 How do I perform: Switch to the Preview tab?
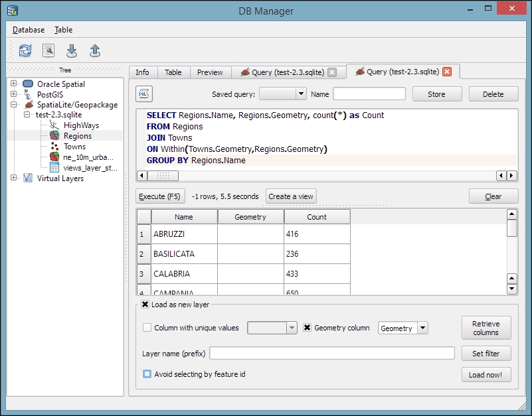(210, 72)
